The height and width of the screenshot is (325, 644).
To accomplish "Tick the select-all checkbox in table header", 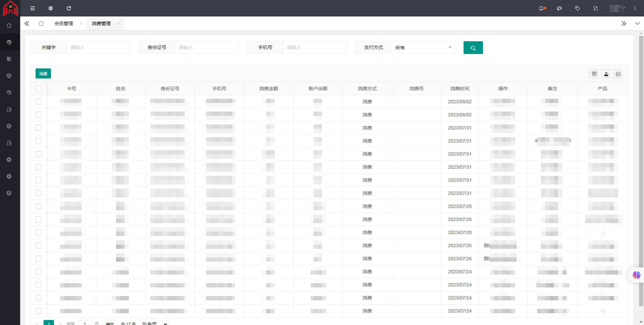I will (39, 88).
